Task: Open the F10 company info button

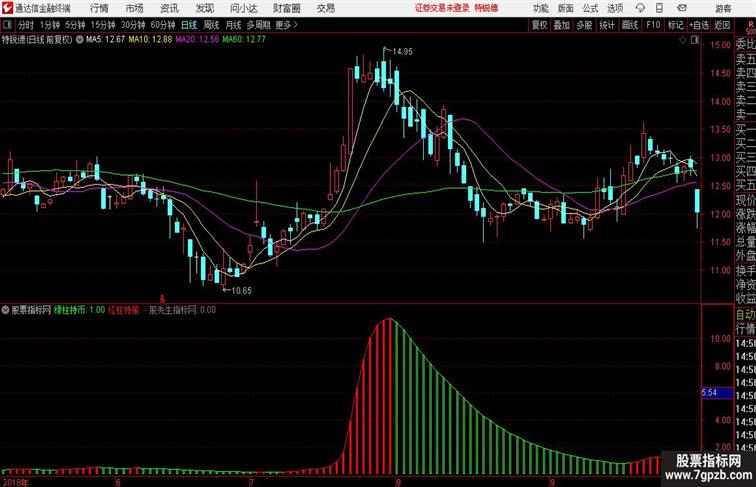Action: (x=653, y=25)
